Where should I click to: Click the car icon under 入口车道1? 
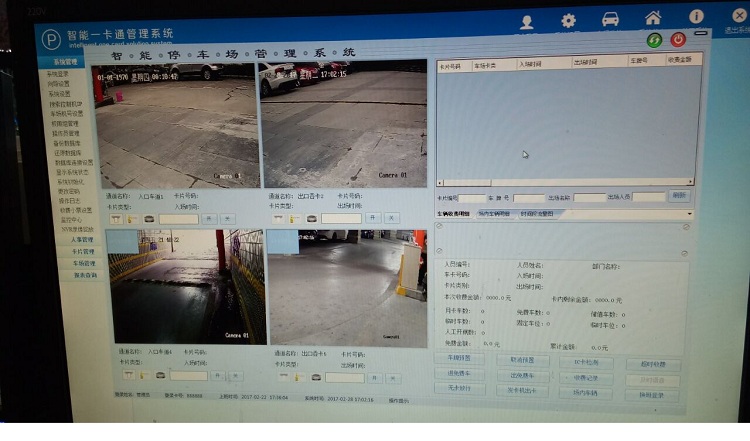(x=149, y=219)
